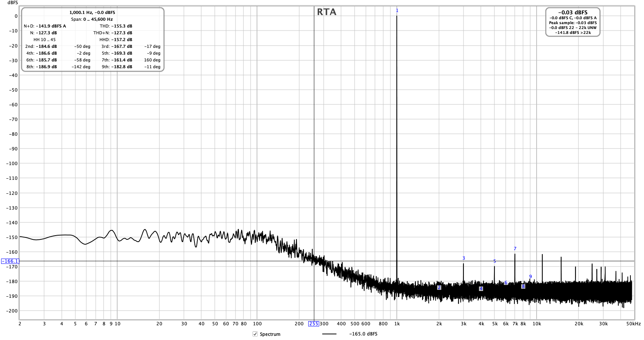
Task: Click harmonic marker 2 near 2k
Action: point(439,288)
